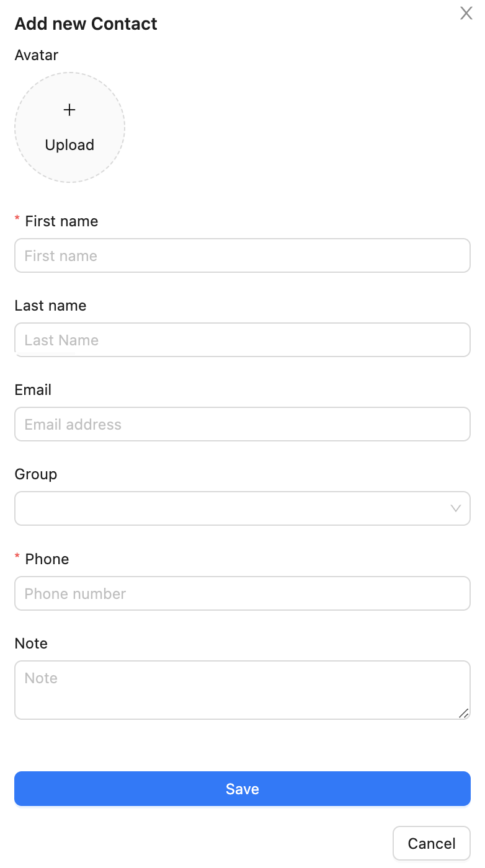Click the chevron arrow in the Group field
This screenshot has height=868, width=485.
pos(456,508)
